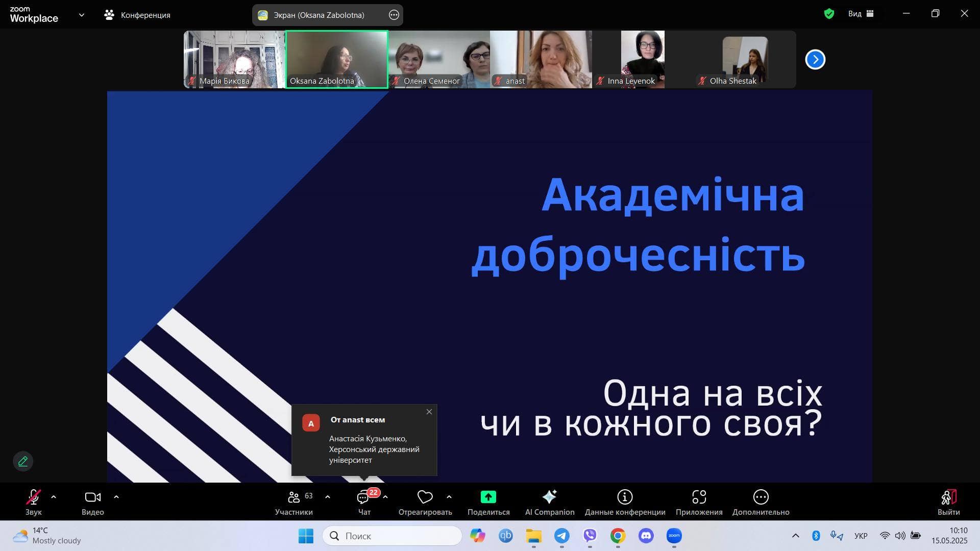Show next participants with blue arrow
980x551 pixels.
tap(815, 60)
